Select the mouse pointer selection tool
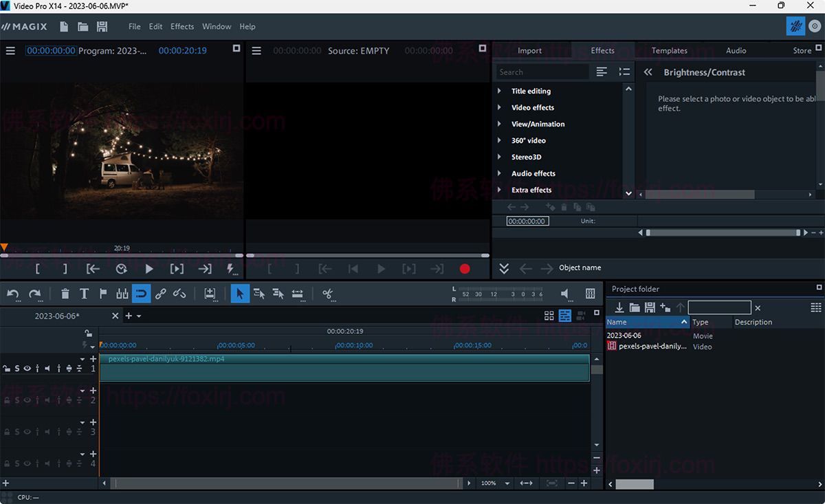 239,294
